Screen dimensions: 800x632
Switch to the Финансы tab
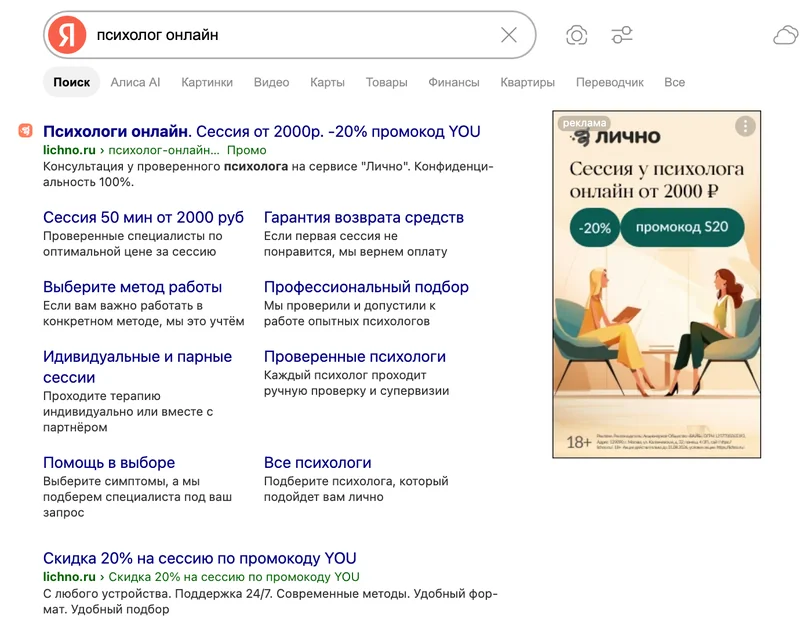tap(454, 82)
